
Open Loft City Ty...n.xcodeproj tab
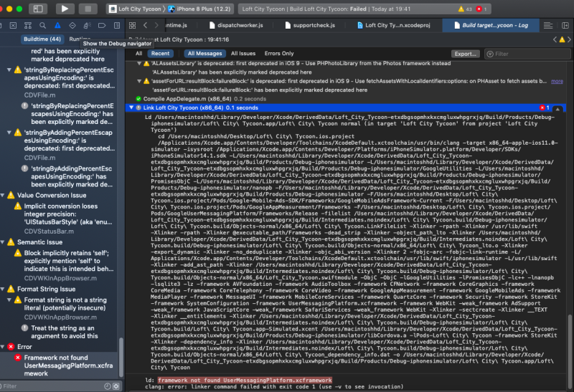[x=393, y=25]
